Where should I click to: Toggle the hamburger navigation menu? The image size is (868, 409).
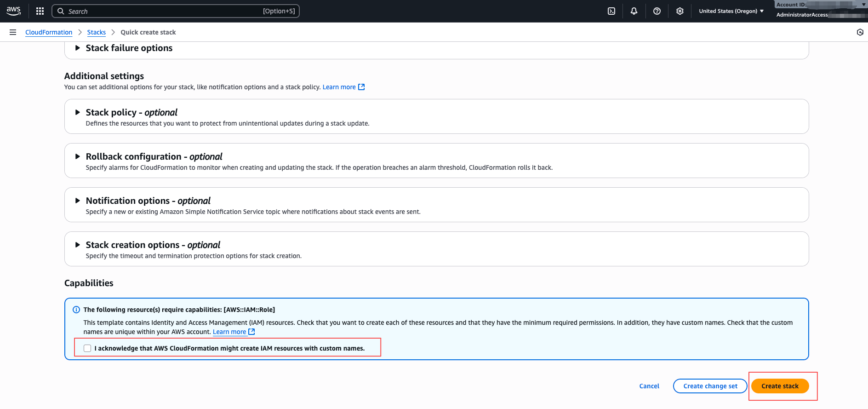[x=13, y=32]
